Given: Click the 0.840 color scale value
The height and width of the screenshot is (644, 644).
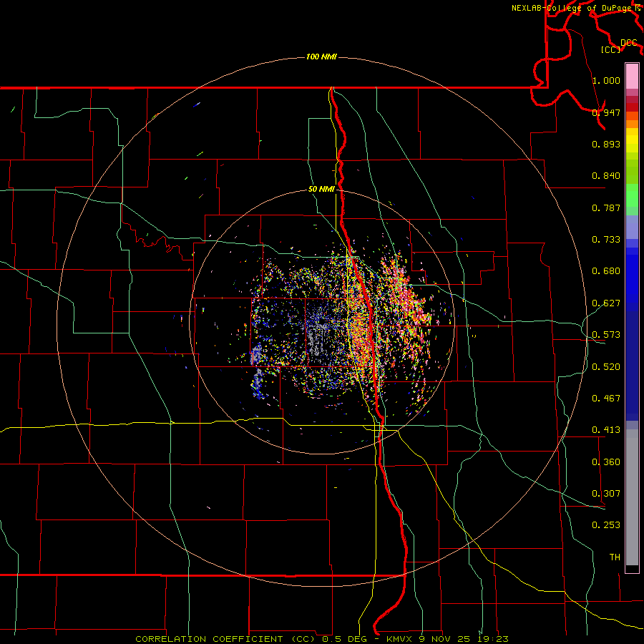Looking at the screenshot, I should tap(606, 176).
